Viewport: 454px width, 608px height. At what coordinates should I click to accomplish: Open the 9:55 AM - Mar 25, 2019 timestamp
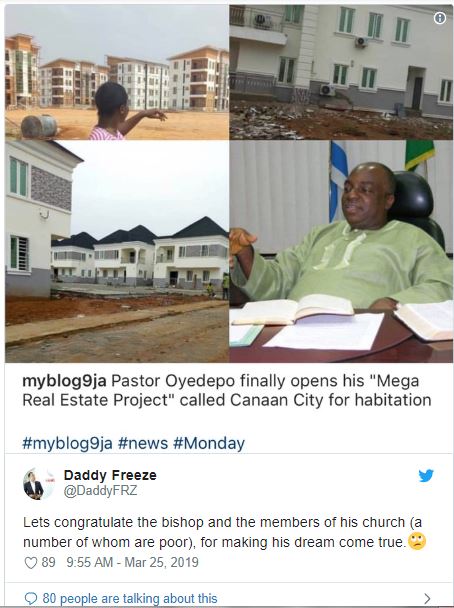click(x=132, y=562)
